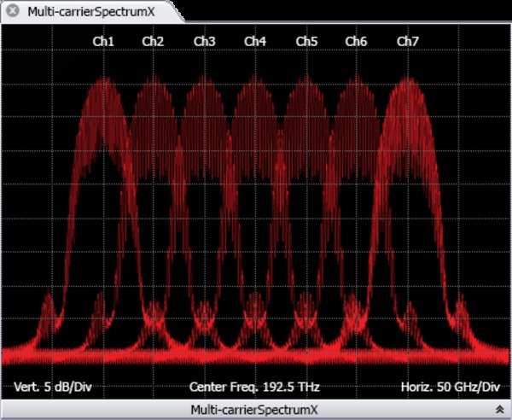512x420 pixels.
Task: Click the Horiz. 50 GHz/Div scale text
Action: click(448, 387)
